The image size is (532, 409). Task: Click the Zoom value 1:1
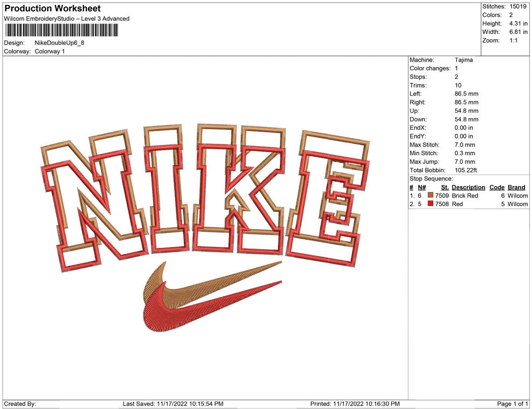point(513,41)
